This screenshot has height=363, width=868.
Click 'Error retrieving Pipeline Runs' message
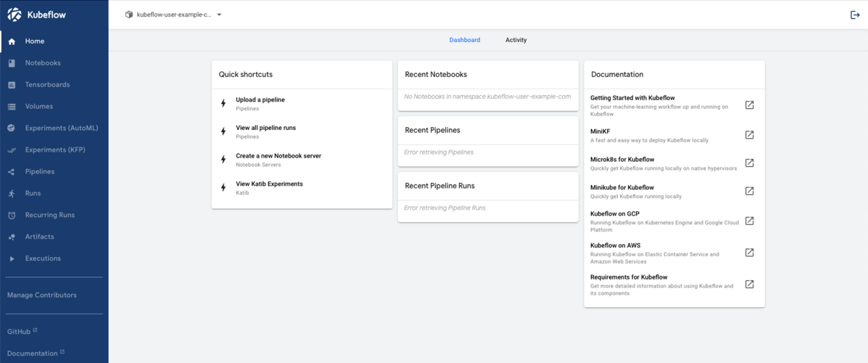445,208
